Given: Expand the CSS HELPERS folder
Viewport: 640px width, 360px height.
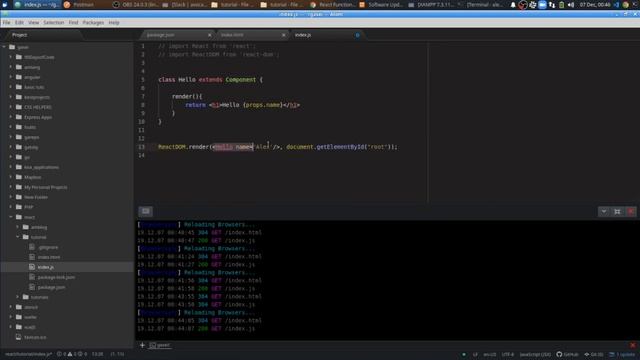Looking at the screenshot, I should 11,107.
